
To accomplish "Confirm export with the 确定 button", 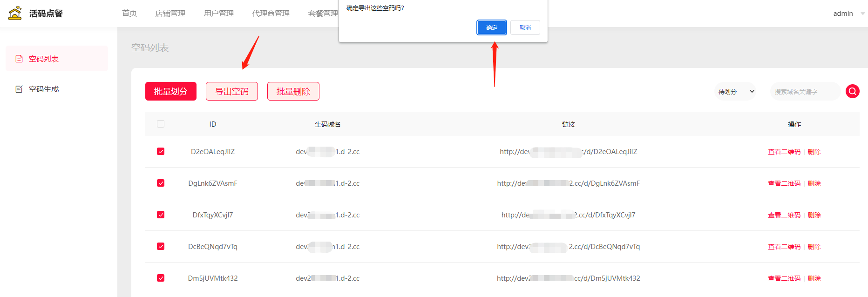I will click(491, 27).
